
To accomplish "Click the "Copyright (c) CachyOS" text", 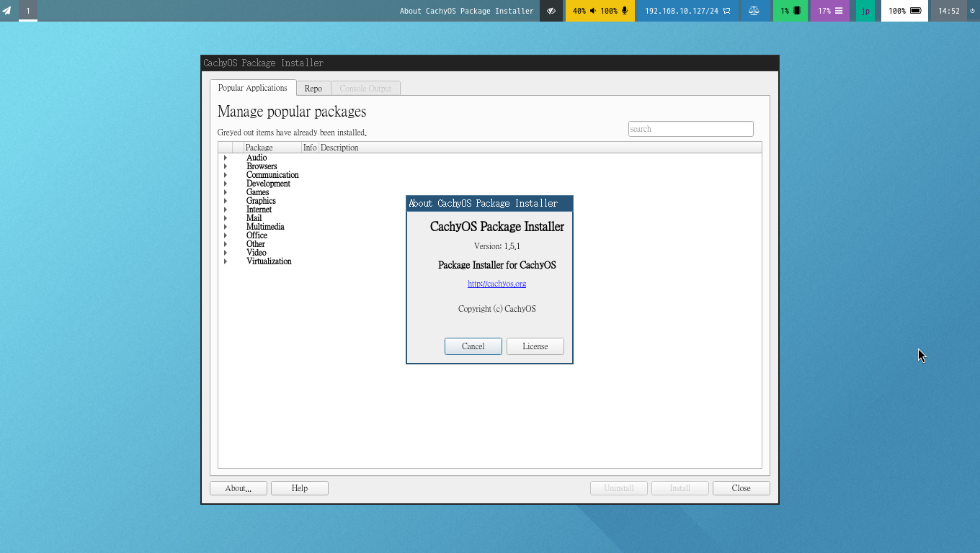I will click(497, 309).
